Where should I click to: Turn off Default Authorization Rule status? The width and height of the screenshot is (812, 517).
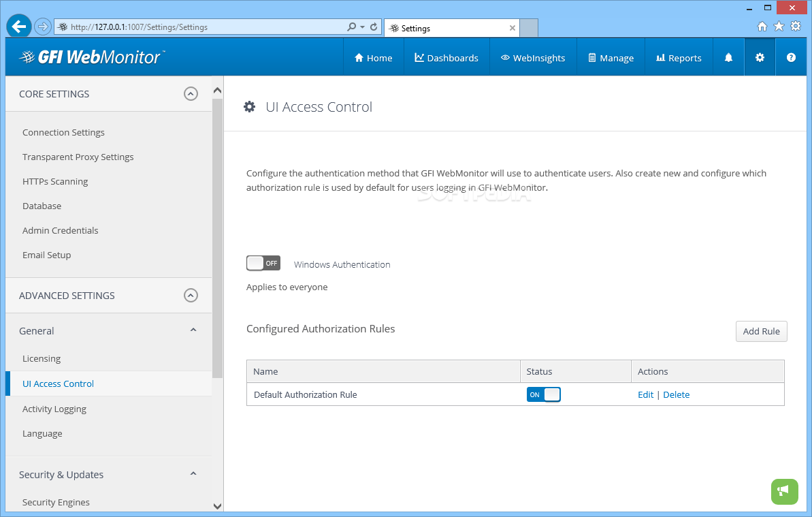pyautogui.click(x=543, y=394)
